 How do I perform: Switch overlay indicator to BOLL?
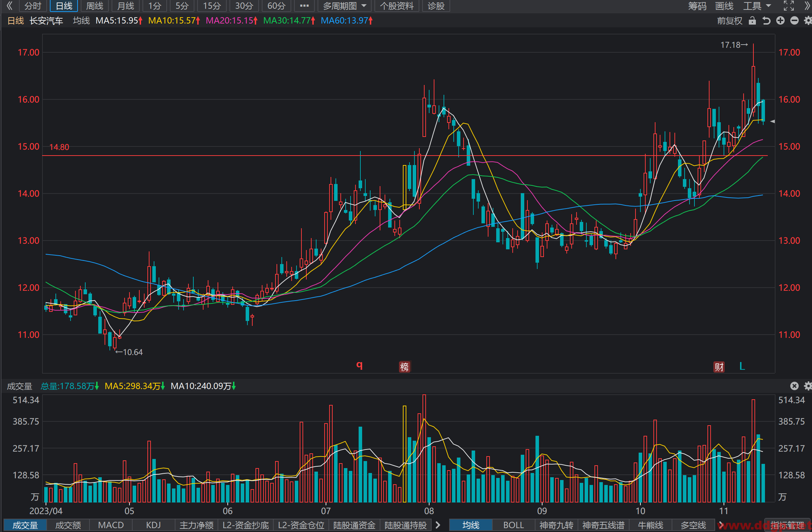(513, 525)
